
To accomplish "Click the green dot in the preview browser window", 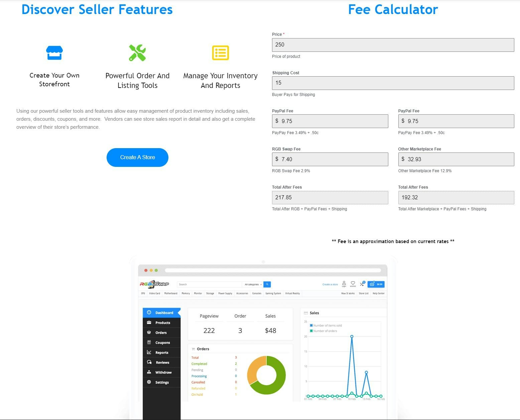I will coord(156,270).
